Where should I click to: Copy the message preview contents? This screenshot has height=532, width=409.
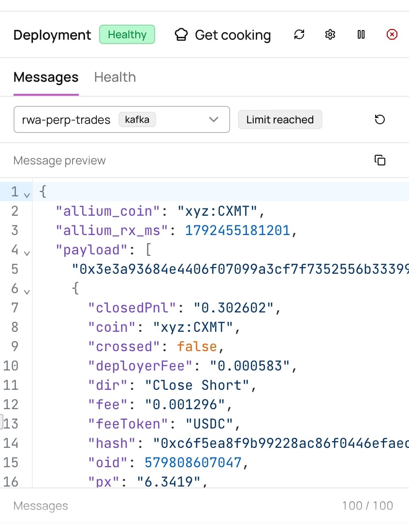380,160
